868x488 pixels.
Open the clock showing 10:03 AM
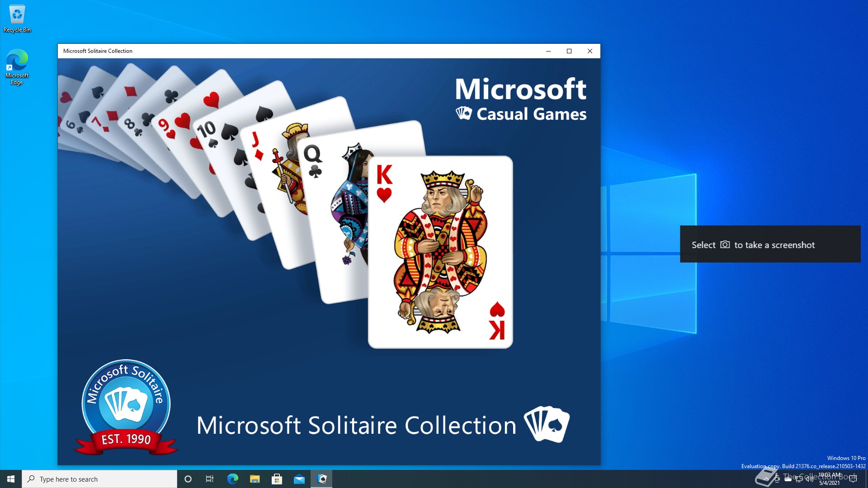point(830,479)
